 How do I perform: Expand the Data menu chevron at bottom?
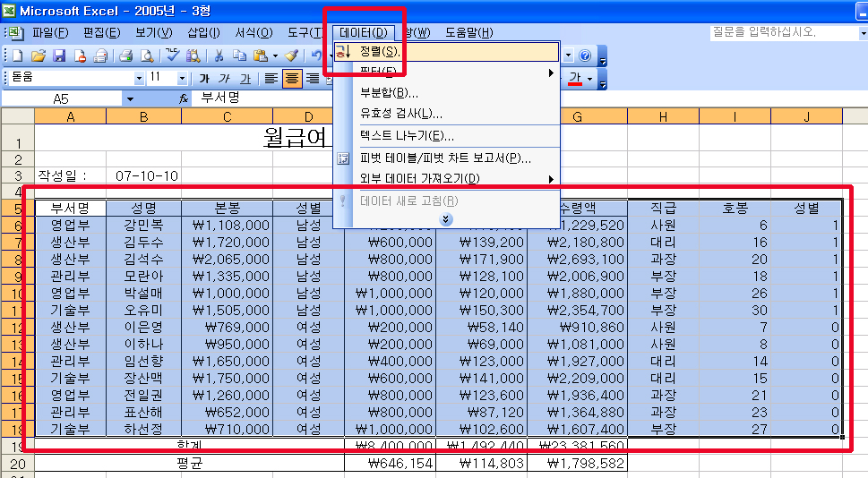click(445, 219)
